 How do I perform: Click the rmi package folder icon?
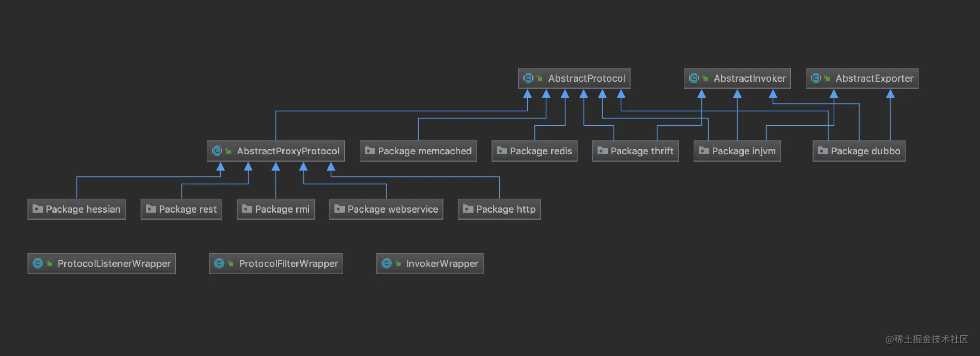[247, 209]
